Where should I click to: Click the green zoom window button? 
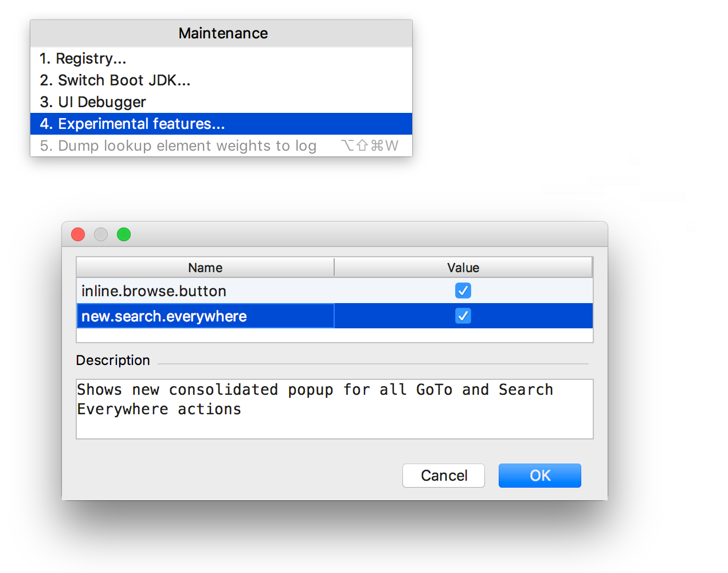click(x=124, y=234)
